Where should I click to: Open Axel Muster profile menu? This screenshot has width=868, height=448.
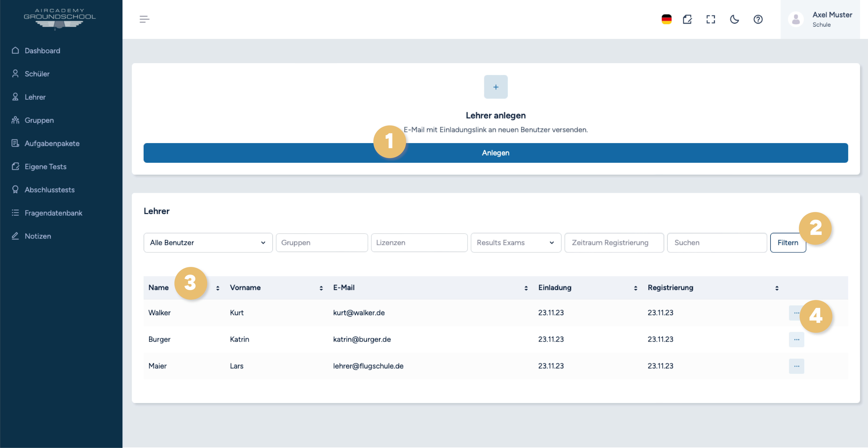point(820,19)
